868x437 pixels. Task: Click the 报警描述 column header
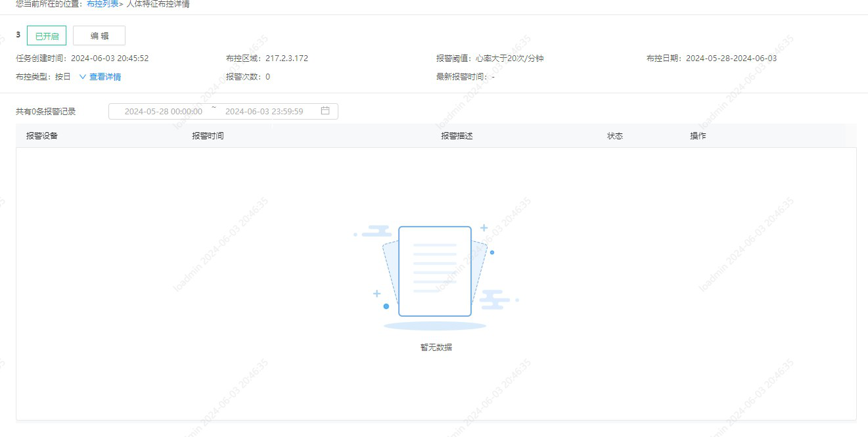[x=457, y=136]
